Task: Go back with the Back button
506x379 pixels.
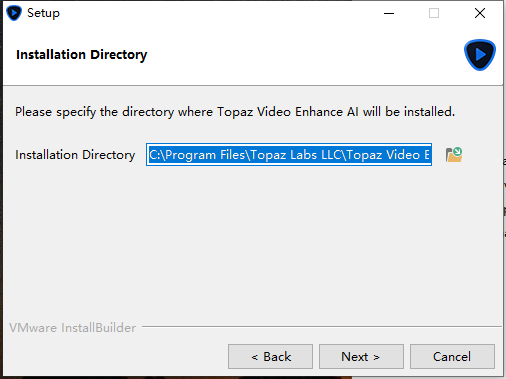Action: (270, 357)
